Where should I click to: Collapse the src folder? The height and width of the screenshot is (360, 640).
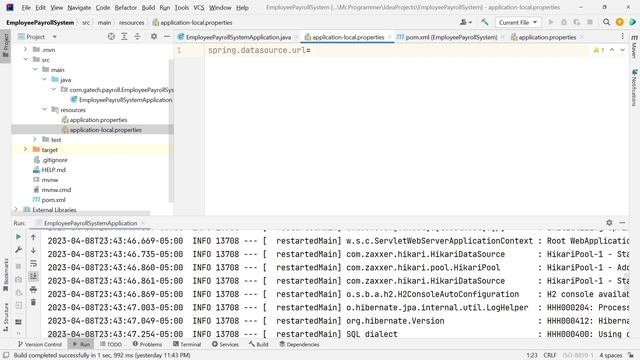point(26,60)
